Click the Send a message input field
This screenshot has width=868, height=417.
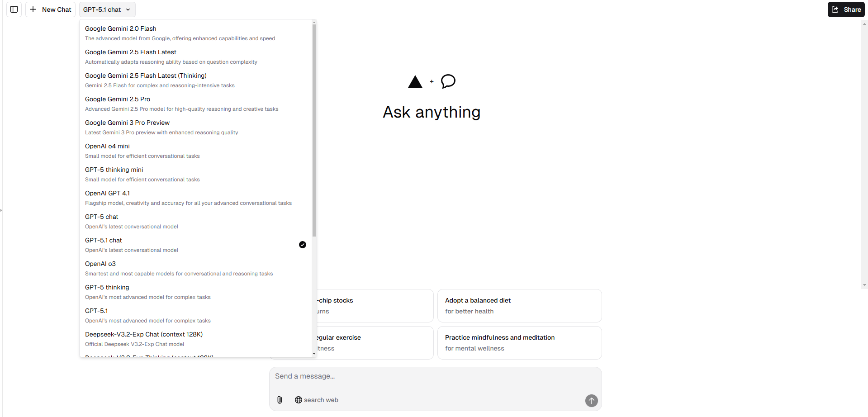pos(435,376)
